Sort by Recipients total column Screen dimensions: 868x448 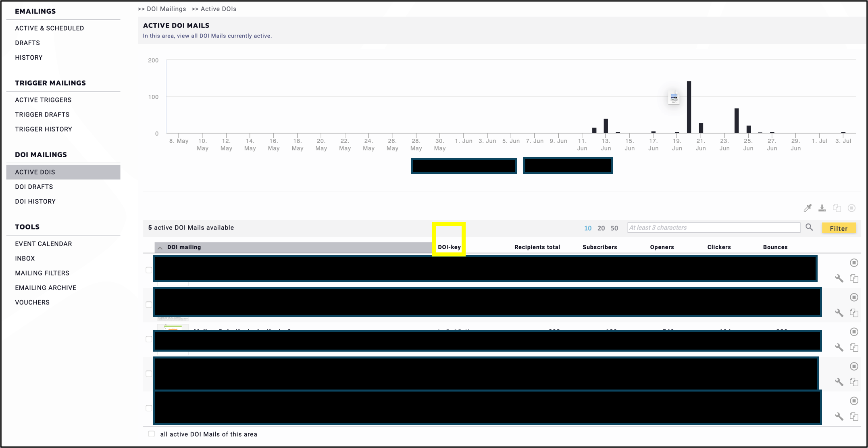537,247
